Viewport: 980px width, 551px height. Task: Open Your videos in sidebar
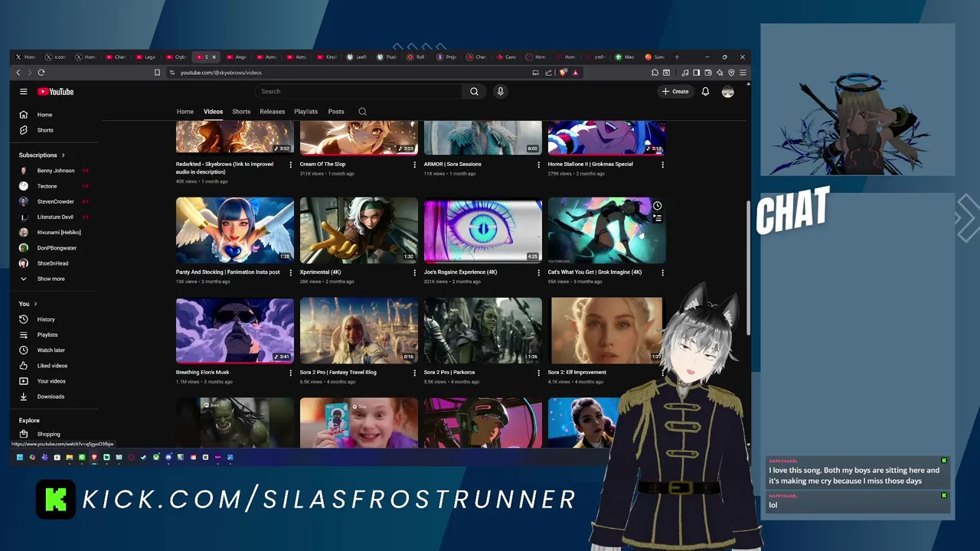(51, 381)
